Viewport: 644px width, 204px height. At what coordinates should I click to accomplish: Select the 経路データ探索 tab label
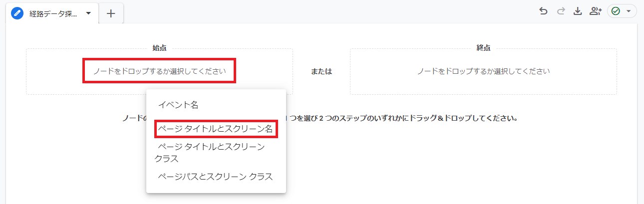(53, 14)
